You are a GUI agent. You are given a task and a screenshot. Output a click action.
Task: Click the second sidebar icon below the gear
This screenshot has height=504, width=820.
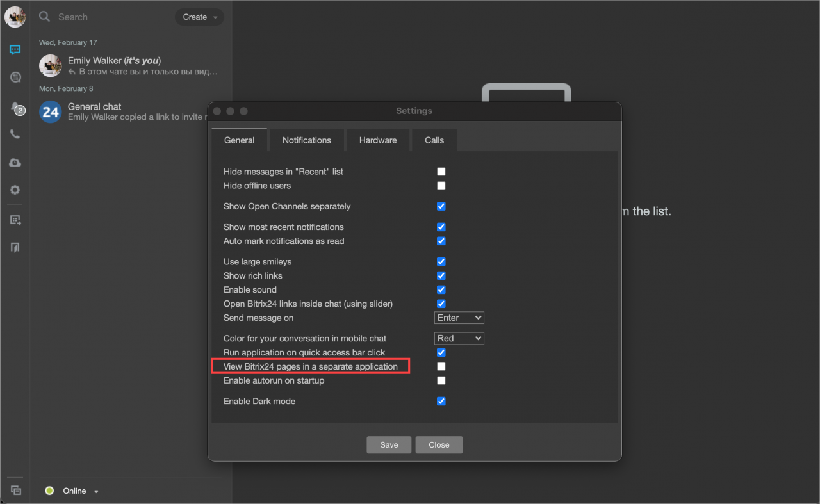(15, 247)
